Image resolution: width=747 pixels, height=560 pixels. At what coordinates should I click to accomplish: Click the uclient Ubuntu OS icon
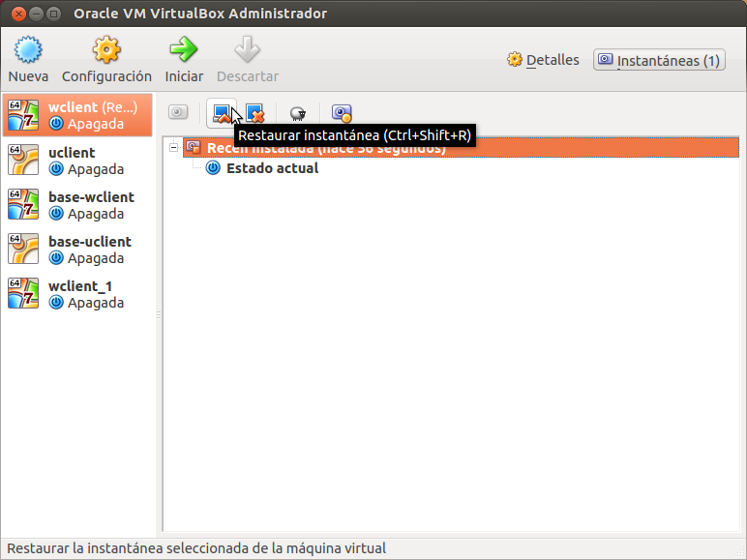click(x=23, y=160)
